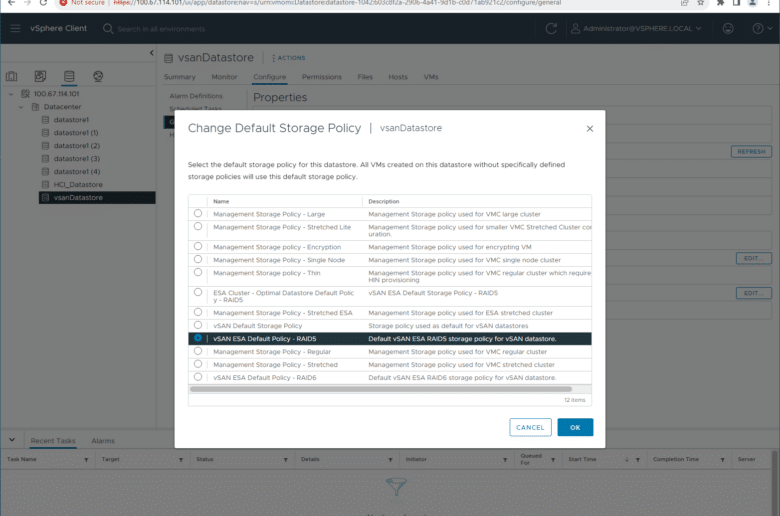Open the Monitor tab
Screen dimensions: 780x516
[x=224, y=77]
